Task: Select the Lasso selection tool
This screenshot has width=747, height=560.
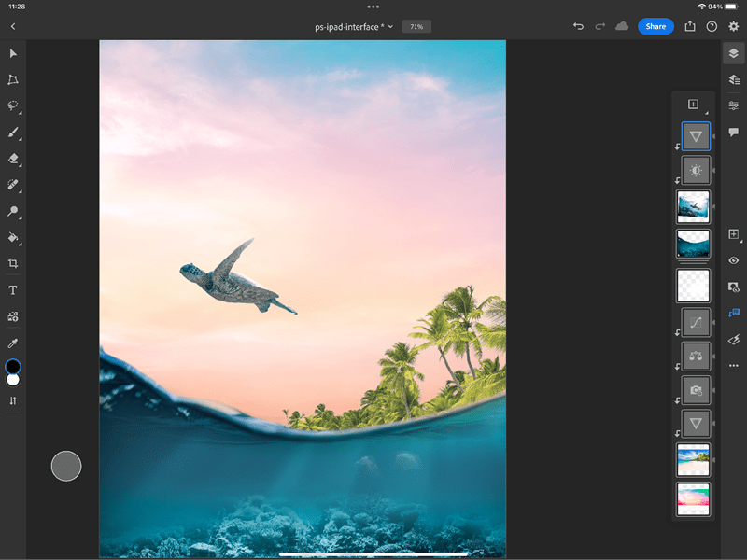Action: click(13, 105)
